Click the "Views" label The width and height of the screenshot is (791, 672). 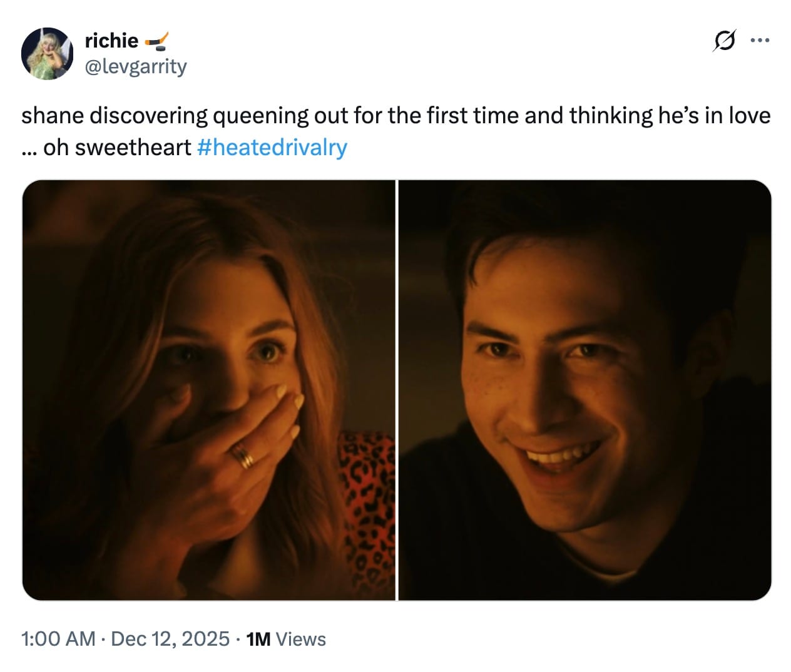pos(301,639)
